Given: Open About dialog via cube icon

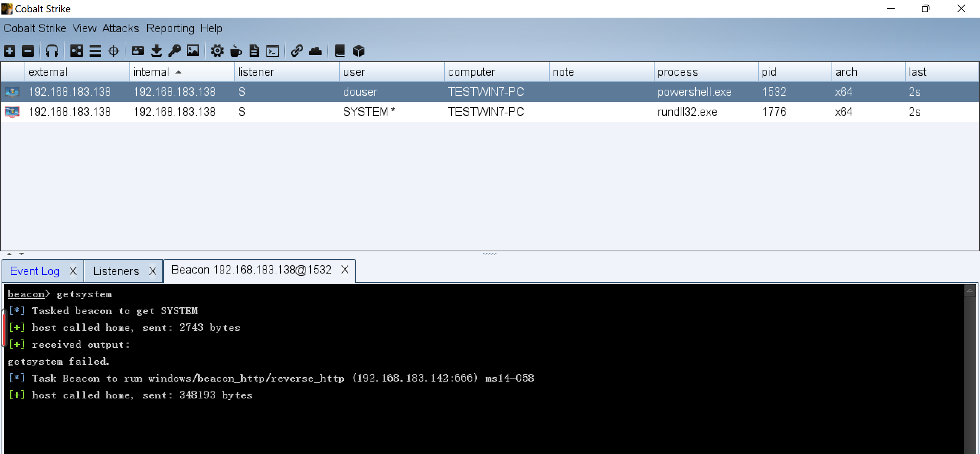Looking at the screenshot, I should 358,51.
